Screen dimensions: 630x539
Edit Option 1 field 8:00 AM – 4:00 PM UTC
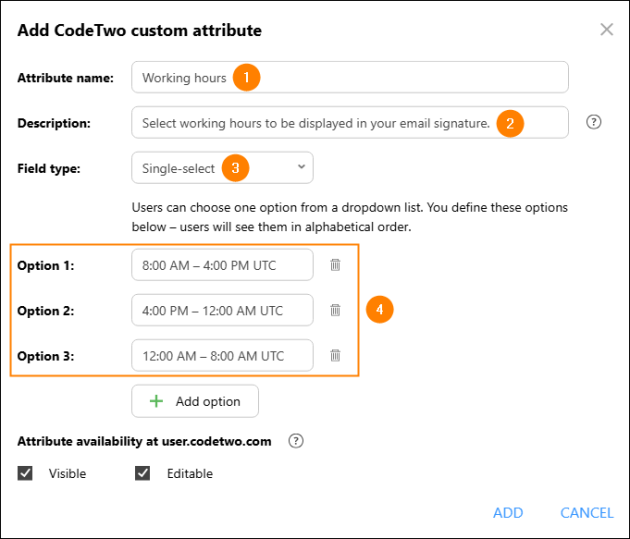222,265
